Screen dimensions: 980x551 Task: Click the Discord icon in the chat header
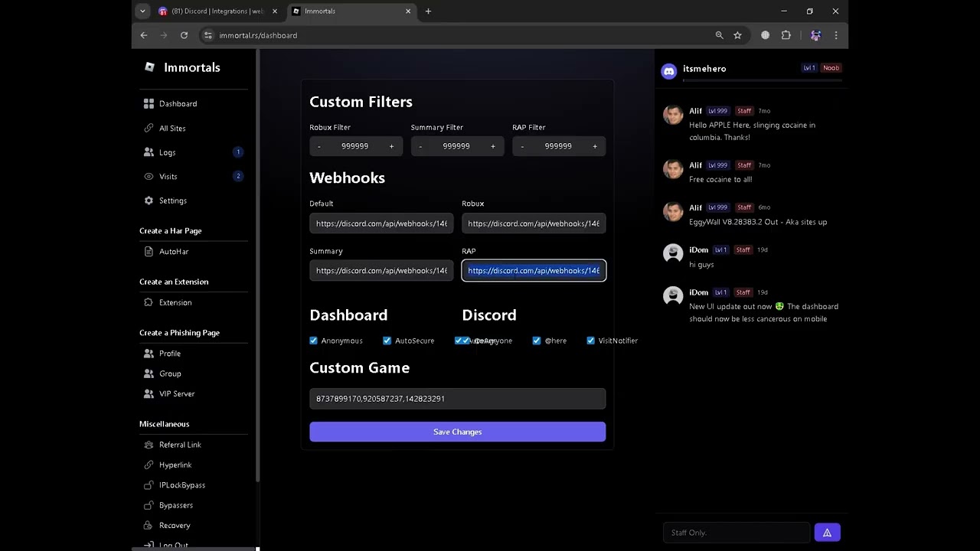coord(668,71)
